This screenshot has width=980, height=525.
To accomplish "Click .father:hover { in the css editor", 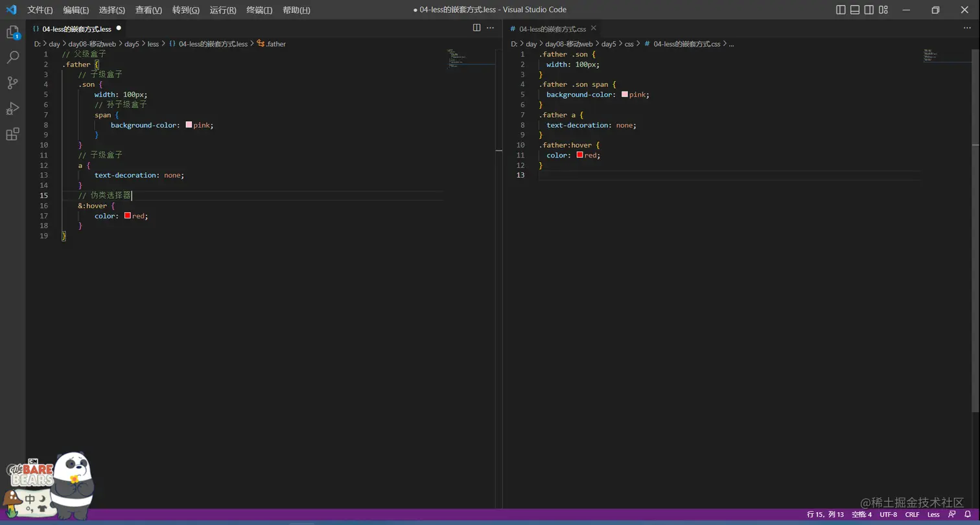I will click(x=569, y=145).
